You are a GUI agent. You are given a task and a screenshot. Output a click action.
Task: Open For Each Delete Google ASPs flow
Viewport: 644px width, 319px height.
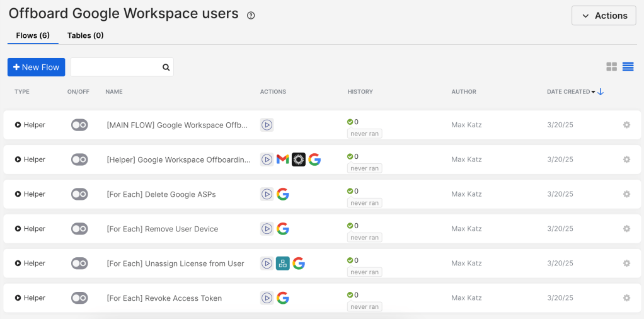click(161, 194)
